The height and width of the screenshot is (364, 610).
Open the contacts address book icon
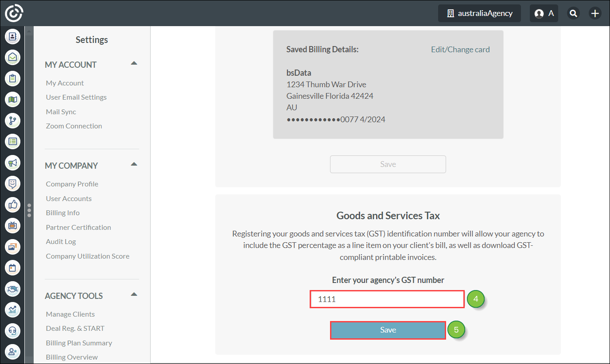click(x=13, y=36)
